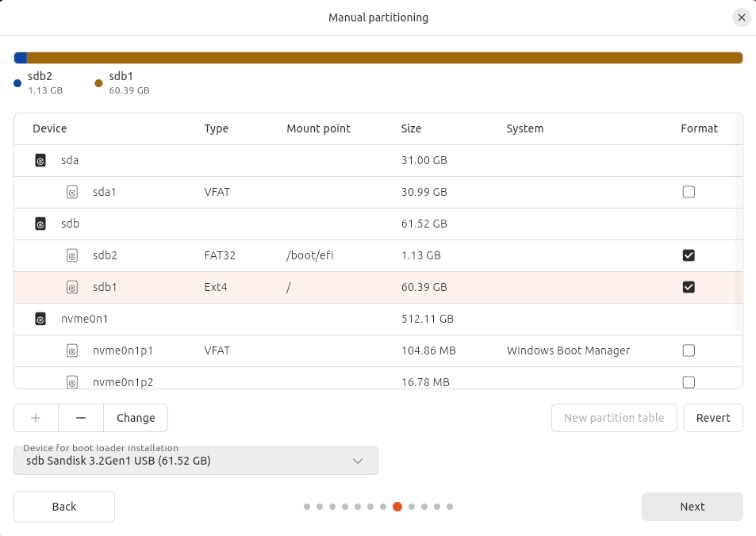
Task: Tick the Format checkbox for nvme0n1p1
Action: pyautogui.click(x=689, y=350)
